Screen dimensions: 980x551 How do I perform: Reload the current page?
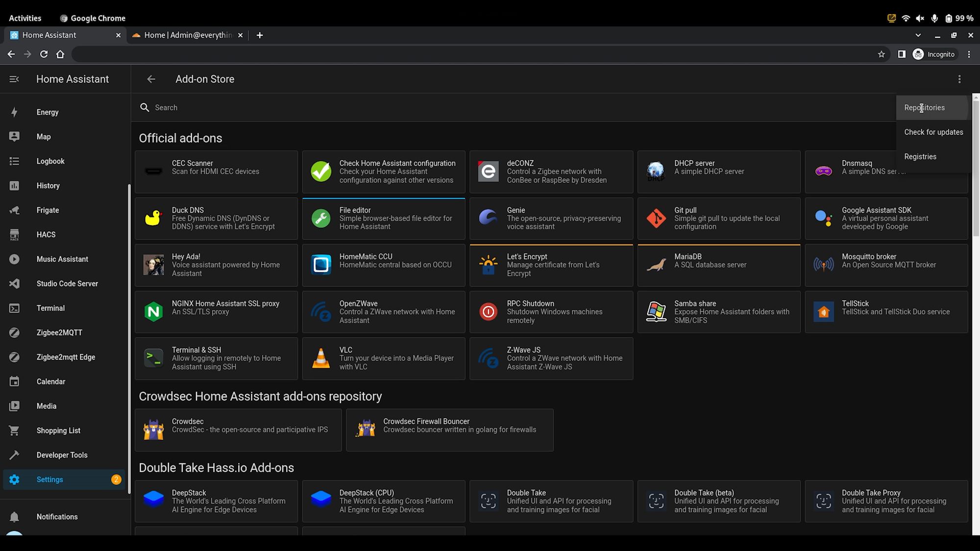pos(44,54)
